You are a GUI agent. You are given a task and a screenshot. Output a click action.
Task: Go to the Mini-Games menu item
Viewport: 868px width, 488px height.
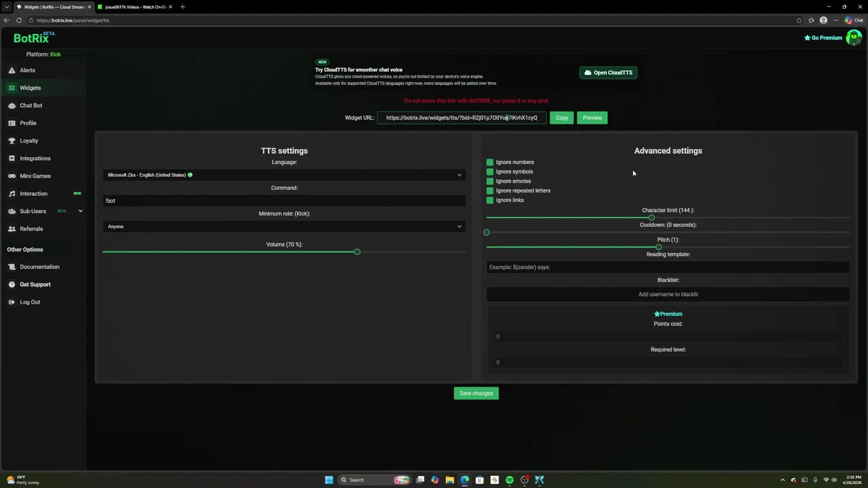(43, 176)
